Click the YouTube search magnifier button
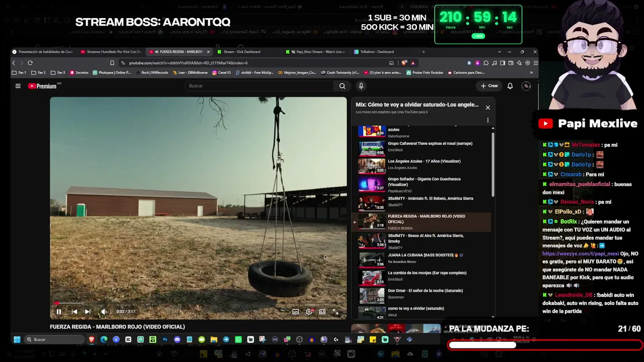644x362 pixels. (x=342, y=86)
